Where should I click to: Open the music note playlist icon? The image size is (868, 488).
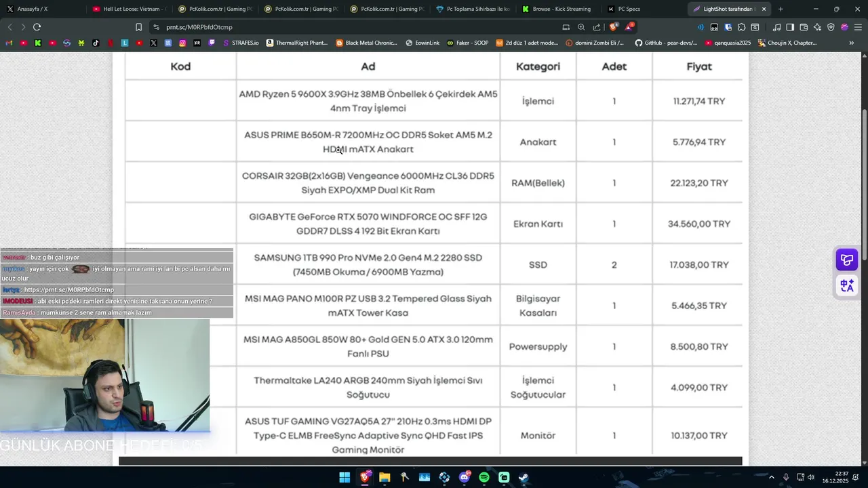(776, 27)
